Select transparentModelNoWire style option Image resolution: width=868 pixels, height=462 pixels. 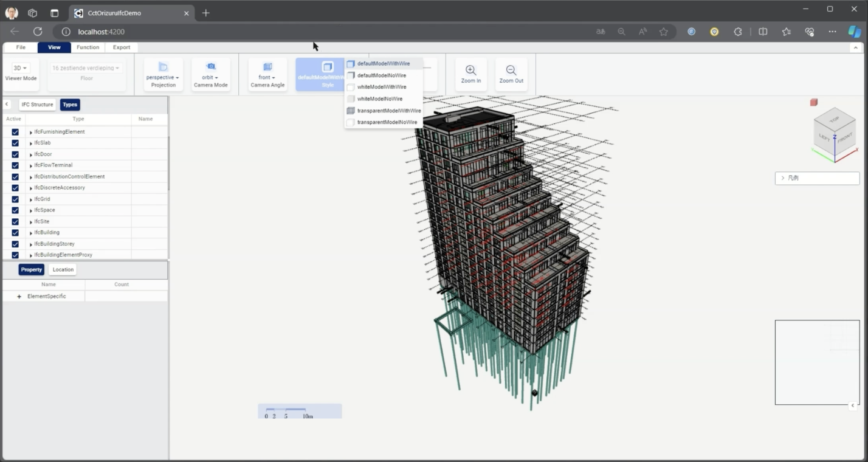point(384,122)
